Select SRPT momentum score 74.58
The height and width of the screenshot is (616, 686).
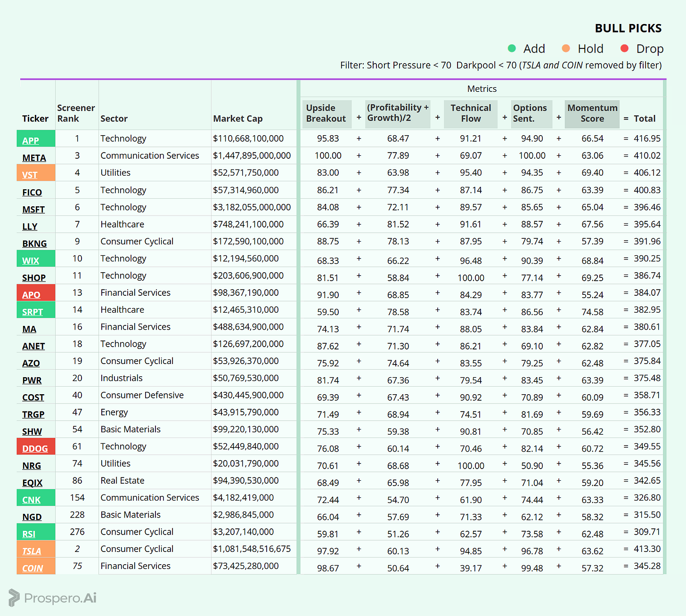[592, 312]
